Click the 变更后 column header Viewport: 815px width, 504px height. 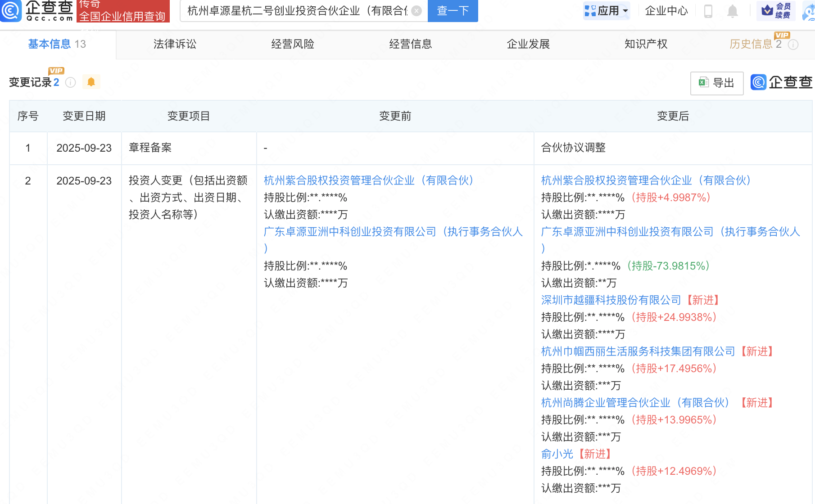[x=673, y=116]
